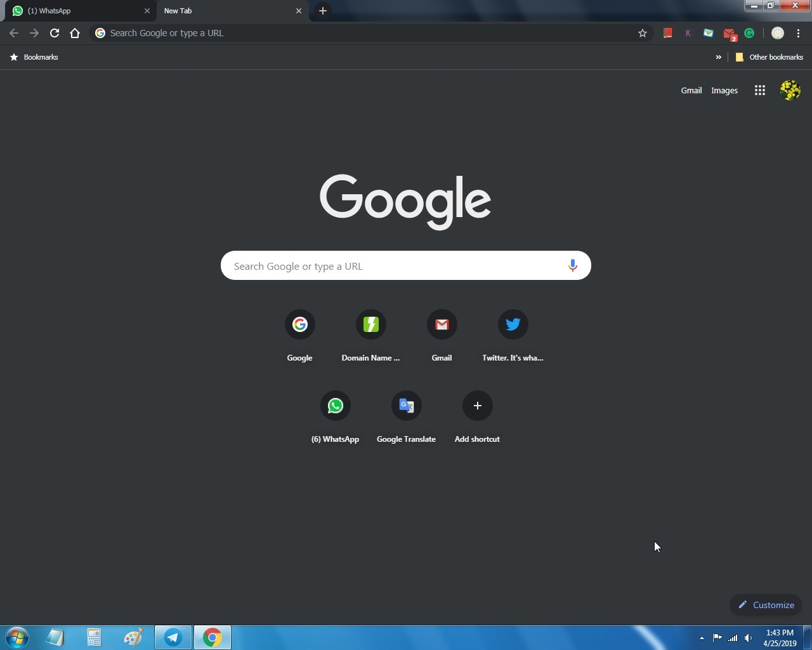Viewport: 812px width, 650px height.
Task: Click the green Grammarly extension icon
Action: point(750,33)
